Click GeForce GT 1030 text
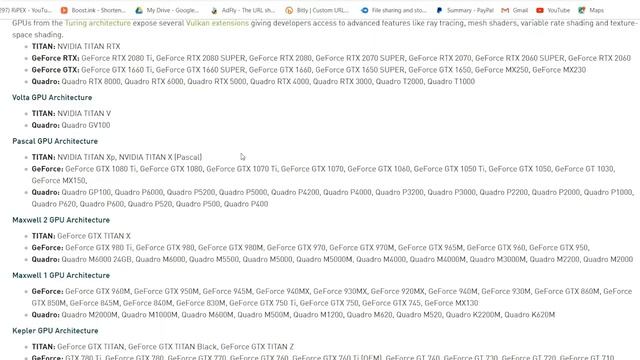 click(584, 169)
